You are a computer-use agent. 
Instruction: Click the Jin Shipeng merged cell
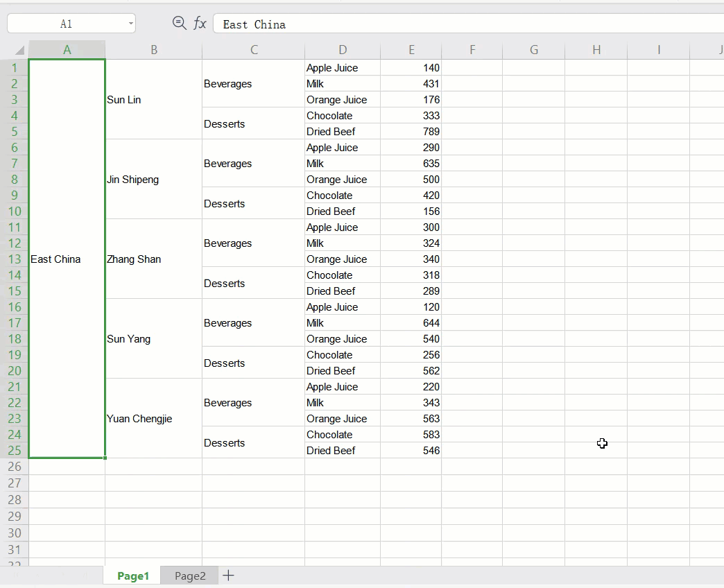[154, 180]
